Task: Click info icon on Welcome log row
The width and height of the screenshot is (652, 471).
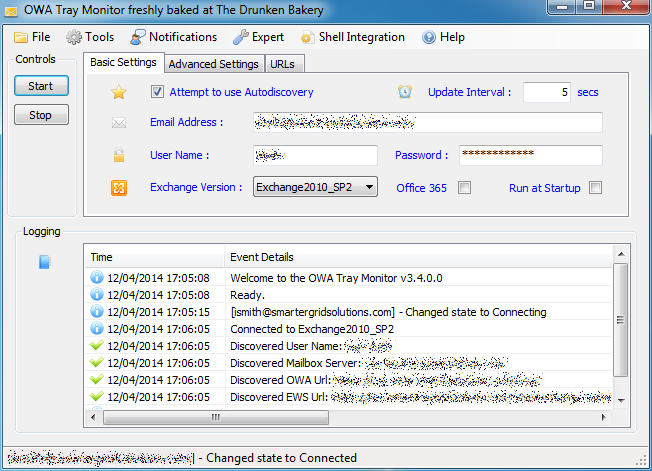Action: pos(96,277)
